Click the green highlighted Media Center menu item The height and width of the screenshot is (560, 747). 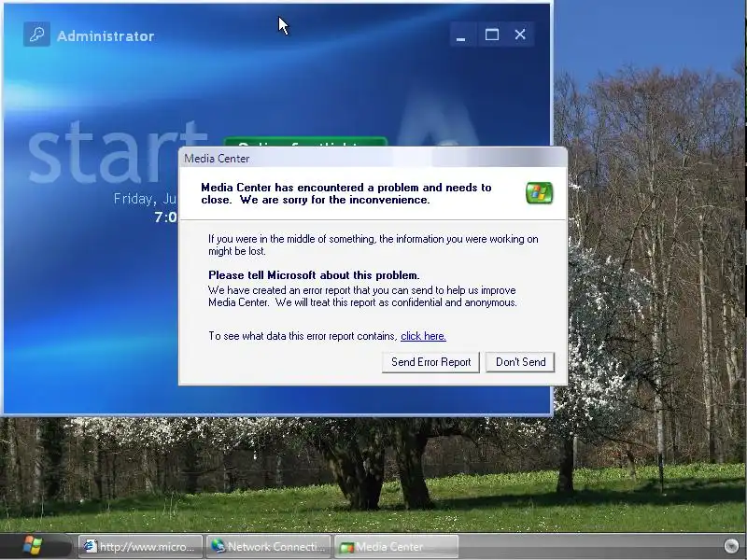click(305, 143)
